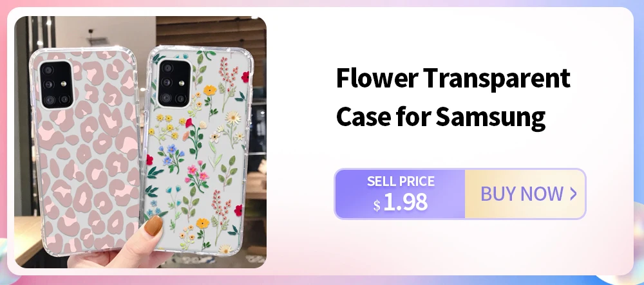Screen dimensions: 644x285
Task: Click the camera module on leopard case
Action: click(x=56, y=85)
